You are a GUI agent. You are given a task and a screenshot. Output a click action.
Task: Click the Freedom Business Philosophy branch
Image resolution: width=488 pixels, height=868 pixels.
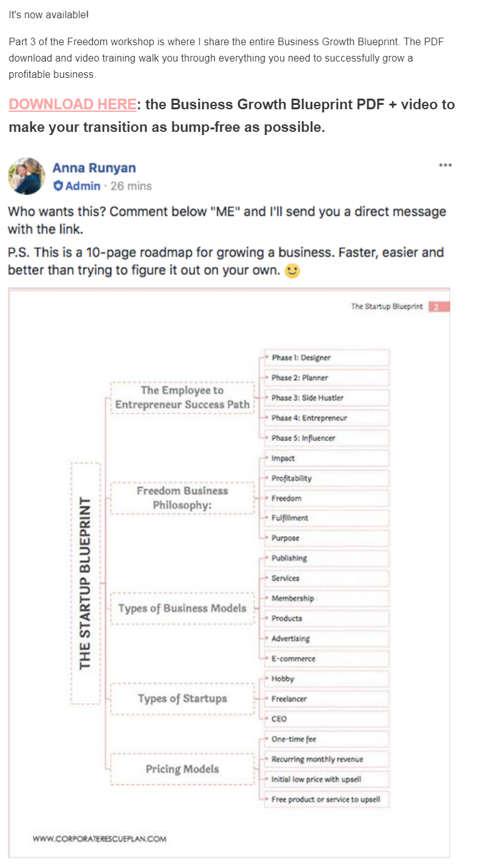pos(182,497)
